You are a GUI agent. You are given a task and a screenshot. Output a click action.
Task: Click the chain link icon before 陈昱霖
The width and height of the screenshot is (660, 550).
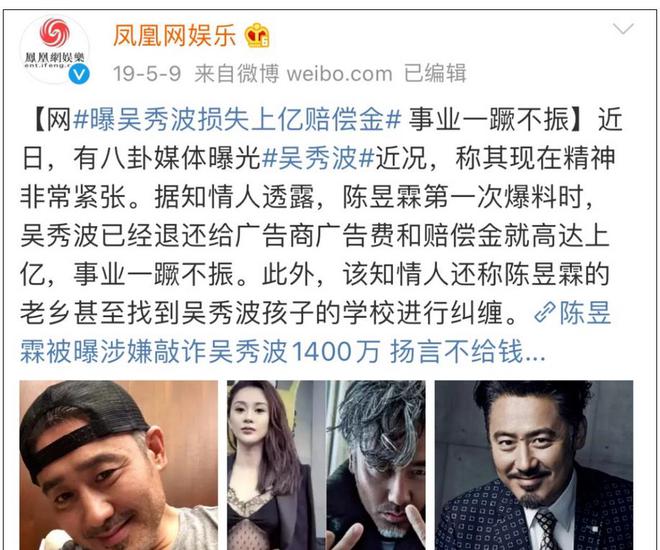click(x=545, y=314)
